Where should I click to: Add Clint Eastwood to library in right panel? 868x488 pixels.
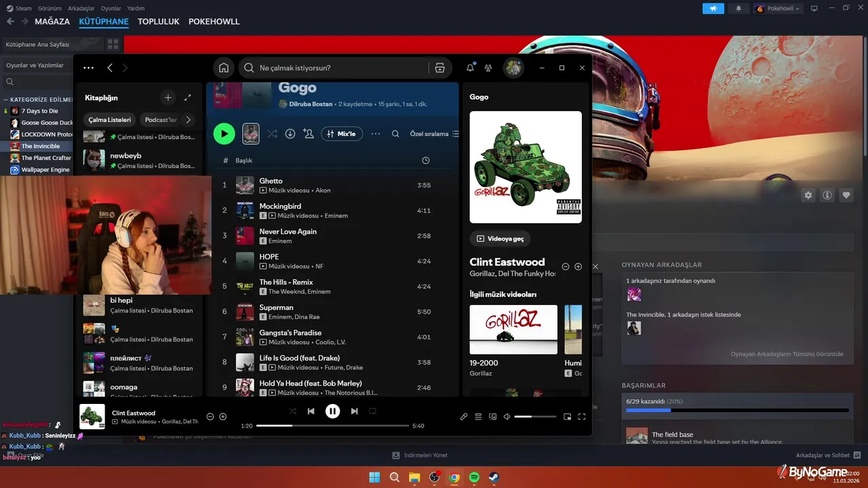578,266
